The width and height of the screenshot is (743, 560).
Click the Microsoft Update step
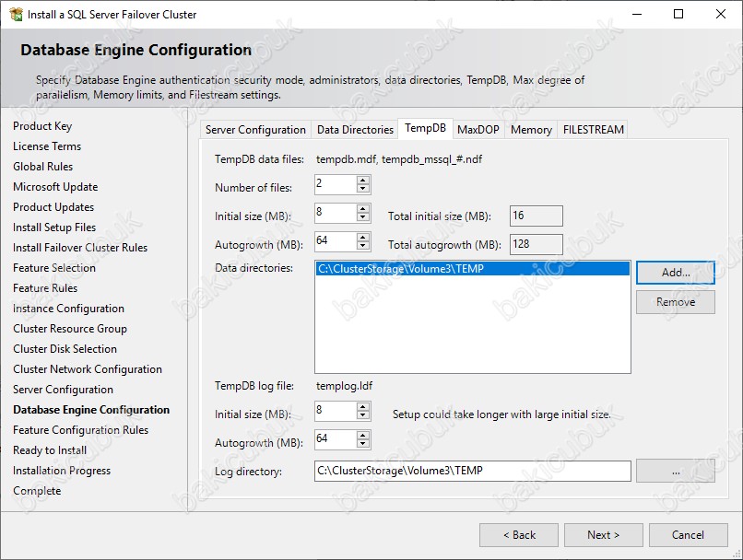(x=55, y=187)
